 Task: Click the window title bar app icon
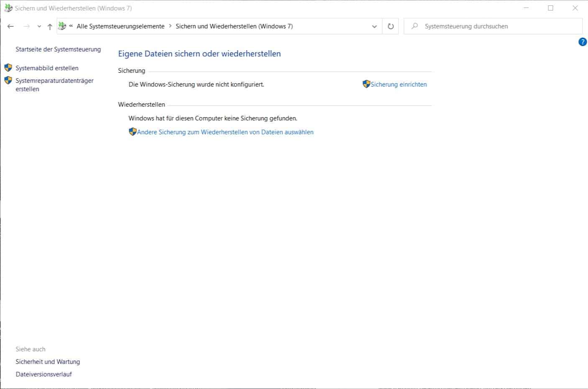tap(8, 8)
